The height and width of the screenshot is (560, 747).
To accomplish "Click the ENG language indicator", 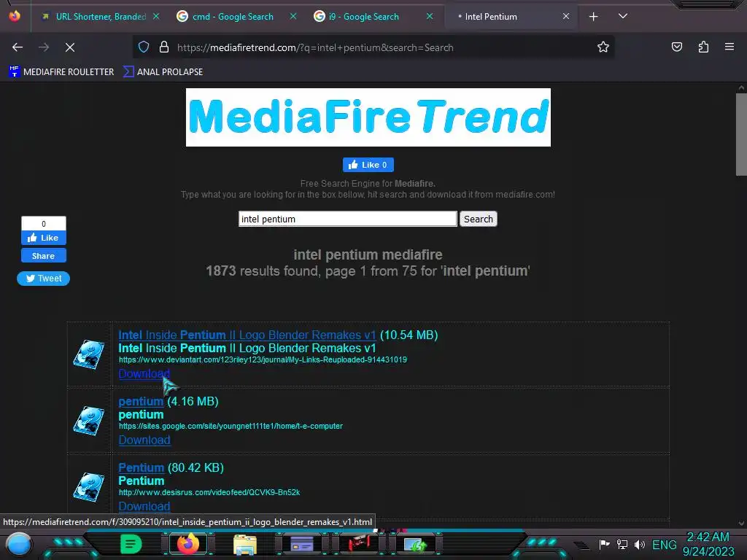I will coord(664,544).
